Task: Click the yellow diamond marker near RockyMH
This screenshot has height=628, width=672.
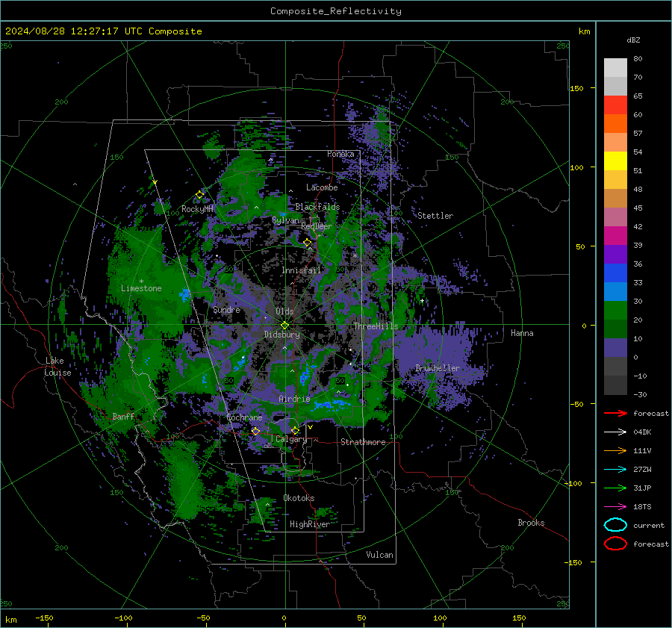Action: (x=199, y=195)
